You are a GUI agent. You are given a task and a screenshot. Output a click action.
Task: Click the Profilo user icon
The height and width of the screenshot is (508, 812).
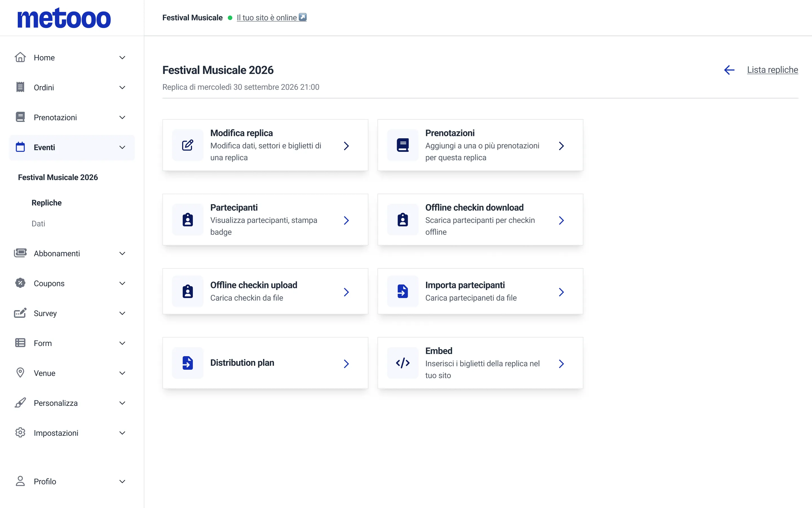(20, 481)
